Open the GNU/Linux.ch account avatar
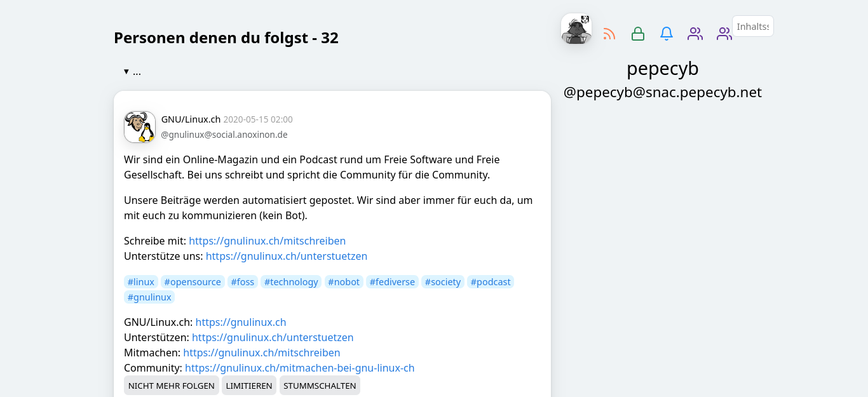Viewport: 868px width, 397px height. (x=140, y=127)
